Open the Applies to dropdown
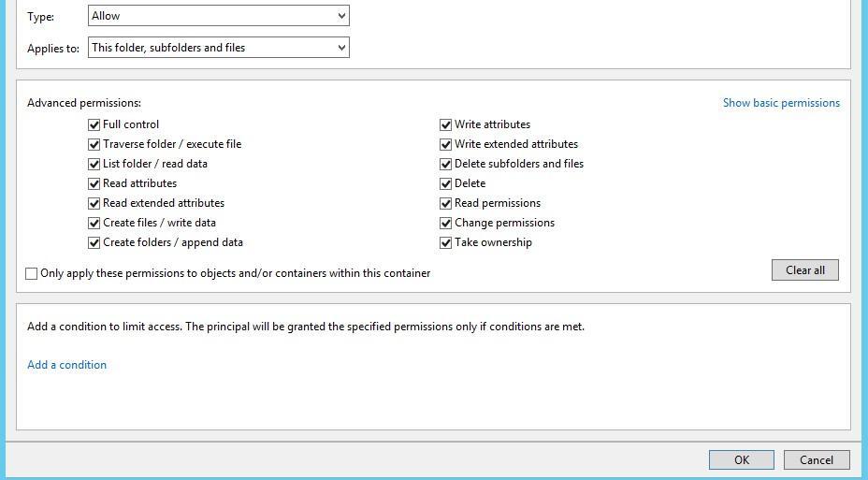868x480 pixels. coord(219,48)
